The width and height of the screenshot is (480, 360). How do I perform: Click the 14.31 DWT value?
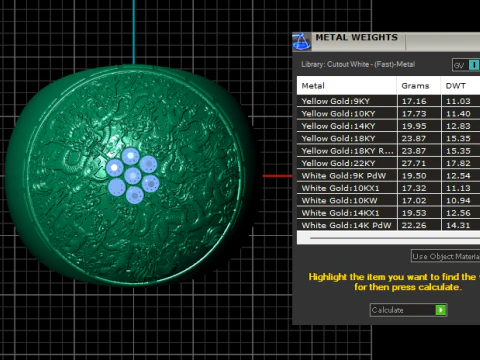point(458,225)
